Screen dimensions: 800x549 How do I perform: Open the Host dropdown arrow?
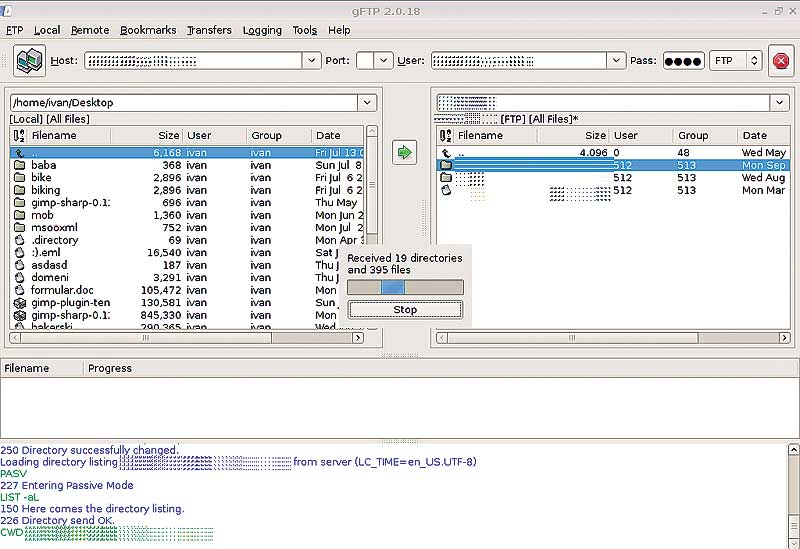[x=311, y=61]
